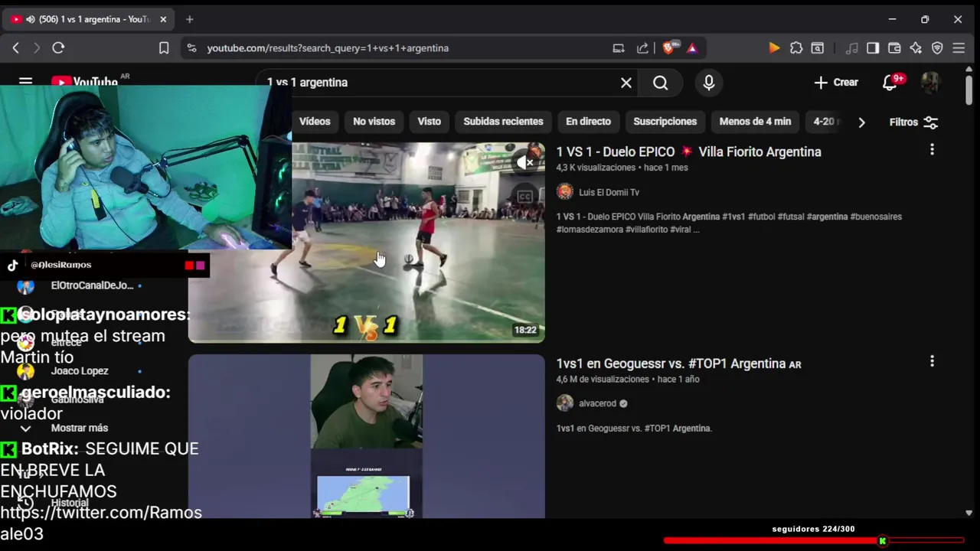
Task: Toggle the browser sidebar panel
Action: (x=873, y=47)
